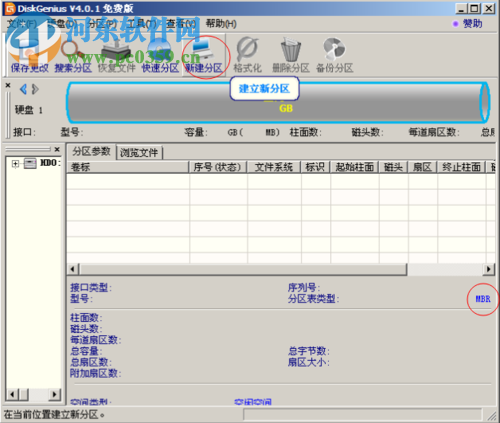Click the HD0 hard disk drive icon

point(30,163)
